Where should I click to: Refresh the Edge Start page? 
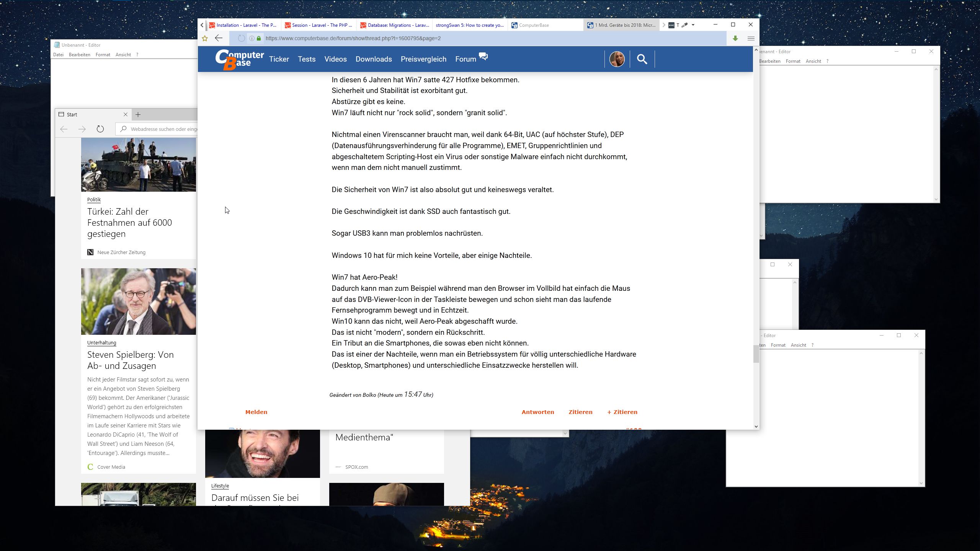pos(100,129)
